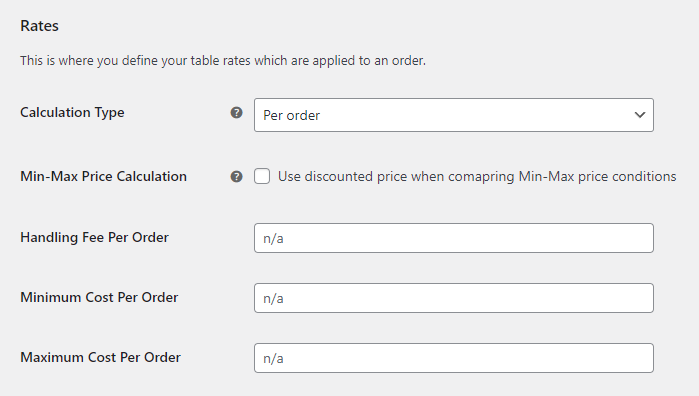Open the Calculation Type dropdown

click(454, 115)
